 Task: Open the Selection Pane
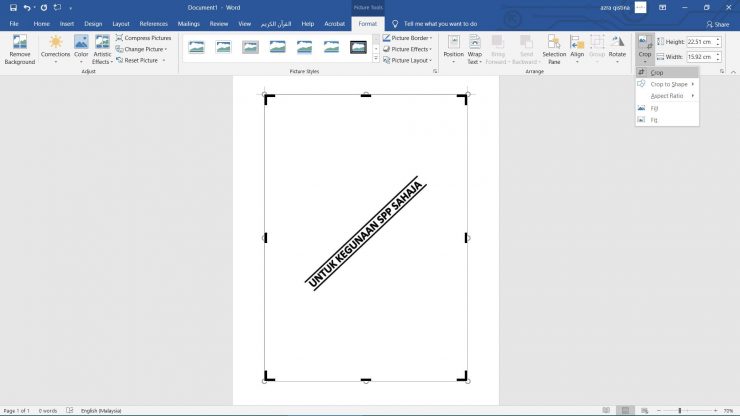(554, 43)
